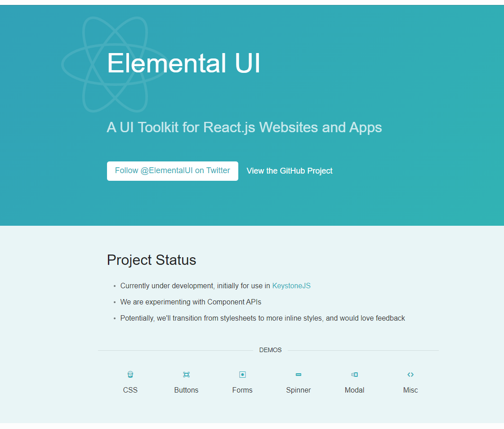
Task: Click the Project Status heading
Action: 152,260
